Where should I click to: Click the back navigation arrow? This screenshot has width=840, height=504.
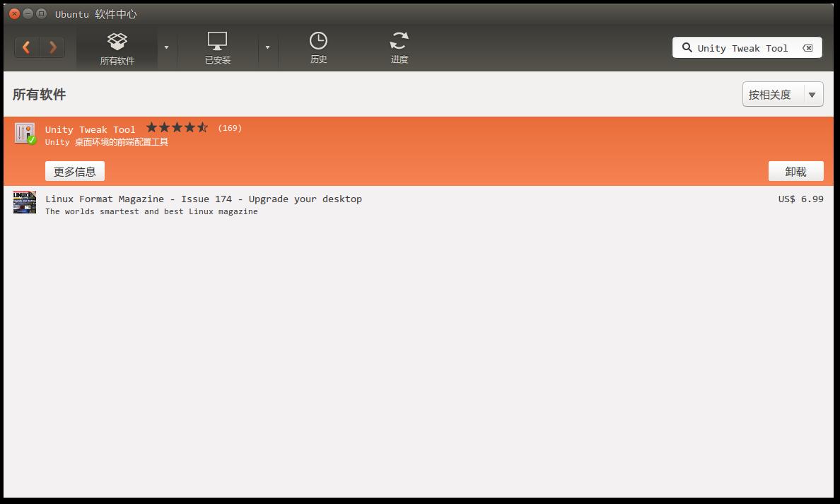[x=27, y=47]
